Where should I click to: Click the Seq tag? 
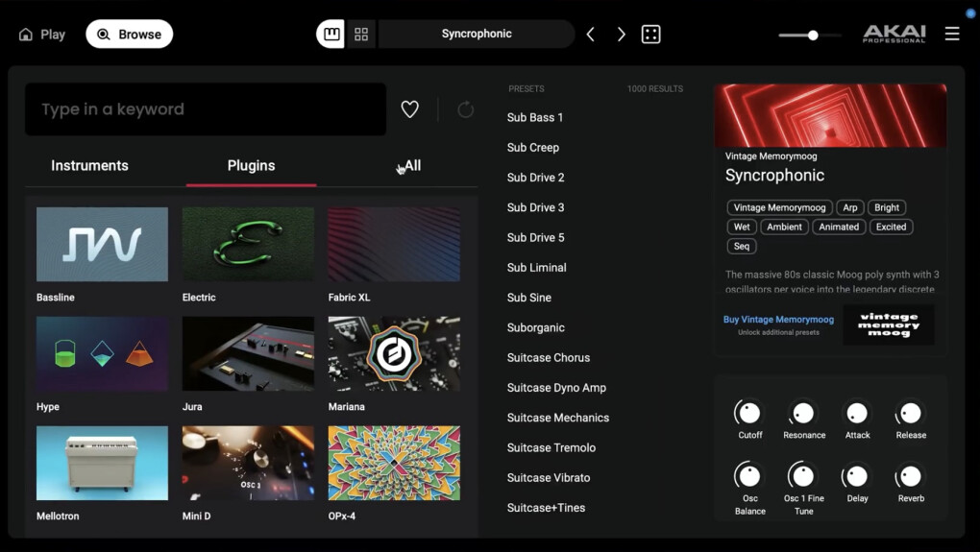point(742,246)
